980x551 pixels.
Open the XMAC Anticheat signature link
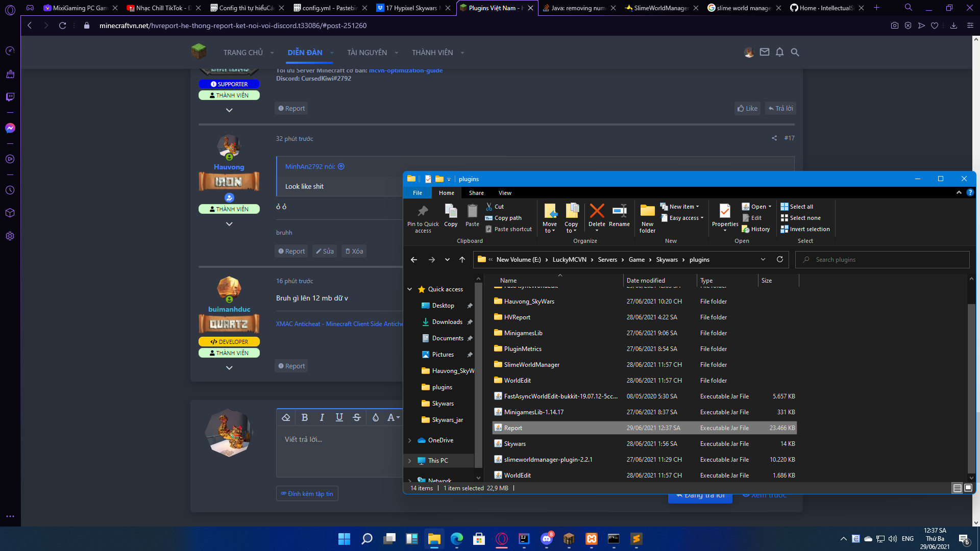point(339,324)
